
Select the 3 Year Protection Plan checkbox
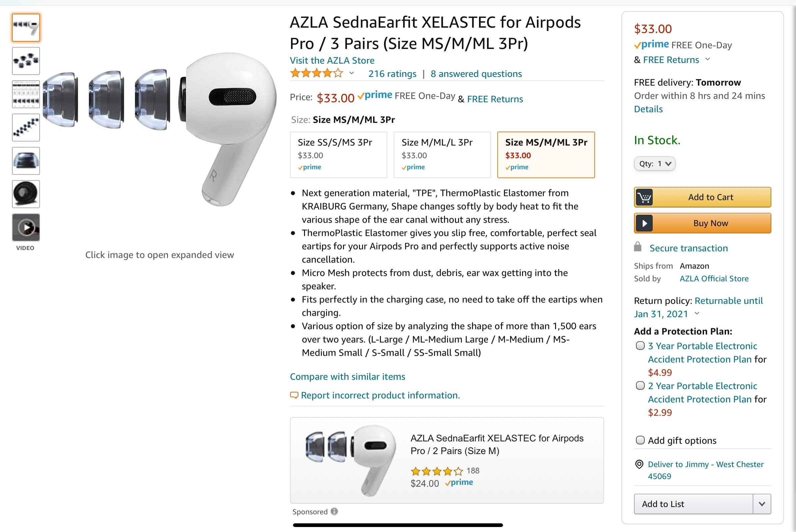pos(640,346)
